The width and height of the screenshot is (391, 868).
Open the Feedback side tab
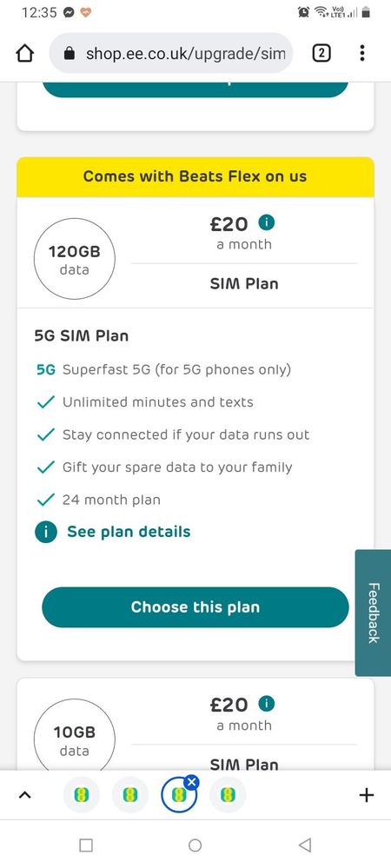tap(374, 613)
